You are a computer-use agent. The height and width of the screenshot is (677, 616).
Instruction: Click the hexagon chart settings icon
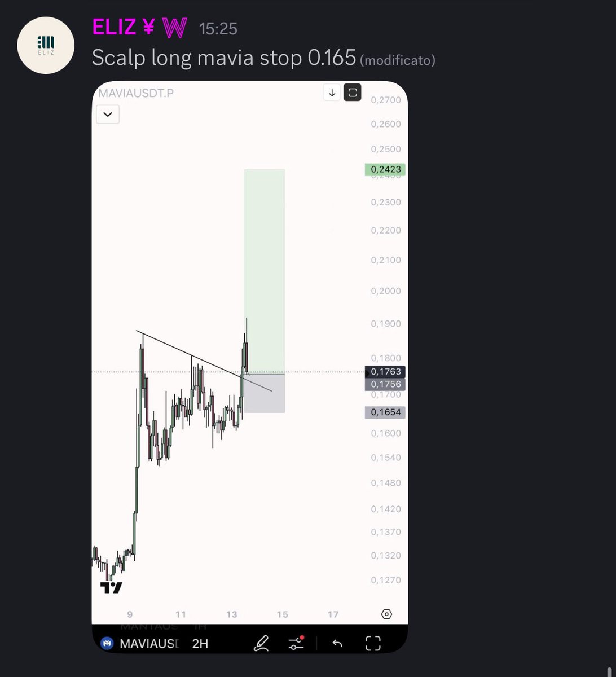386,614
